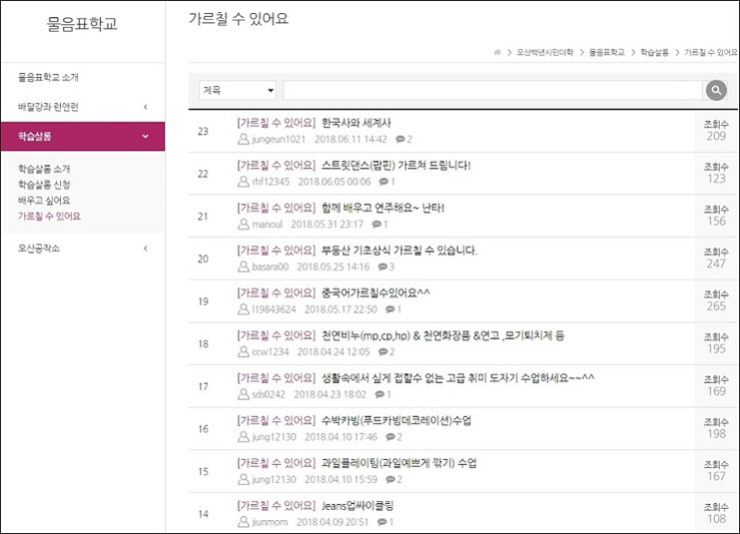Click the Jeans업싸이클링 post title
Viewport: 740px width, 534px height.
pos(358,505)
